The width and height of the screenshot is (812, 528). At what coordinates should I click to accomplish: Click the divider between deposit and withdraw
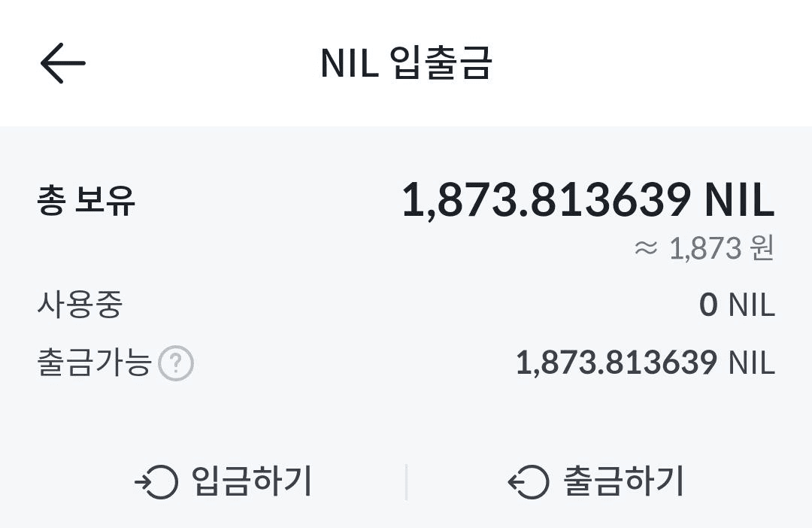[406, 482]
